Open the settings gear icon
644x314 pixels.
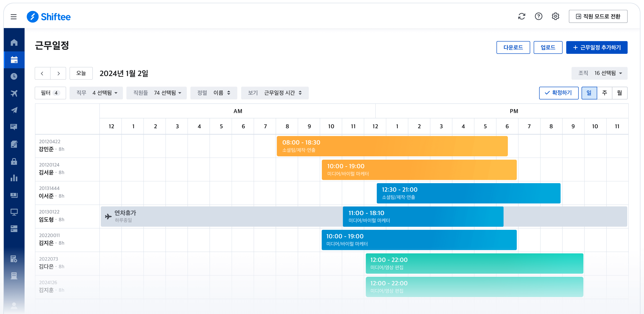[x=555, y=17]
